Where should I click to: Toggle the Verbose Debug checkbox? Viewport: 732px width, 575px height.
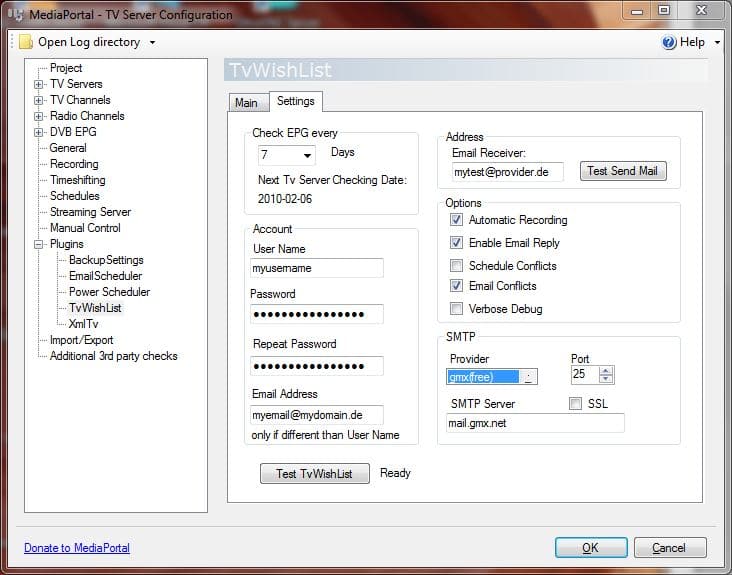point(456,309)
